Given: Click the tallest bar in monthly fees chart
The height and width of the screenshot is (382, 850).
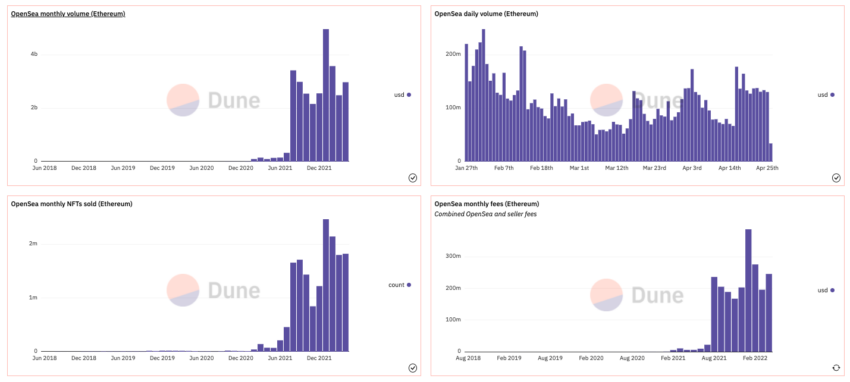Looking at the screenshot, I should (748, 290).
